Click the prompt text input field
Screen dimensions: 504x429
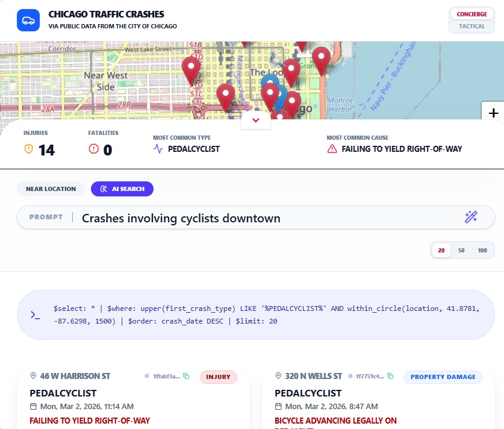pyautogui.click(x=265, y=218)
